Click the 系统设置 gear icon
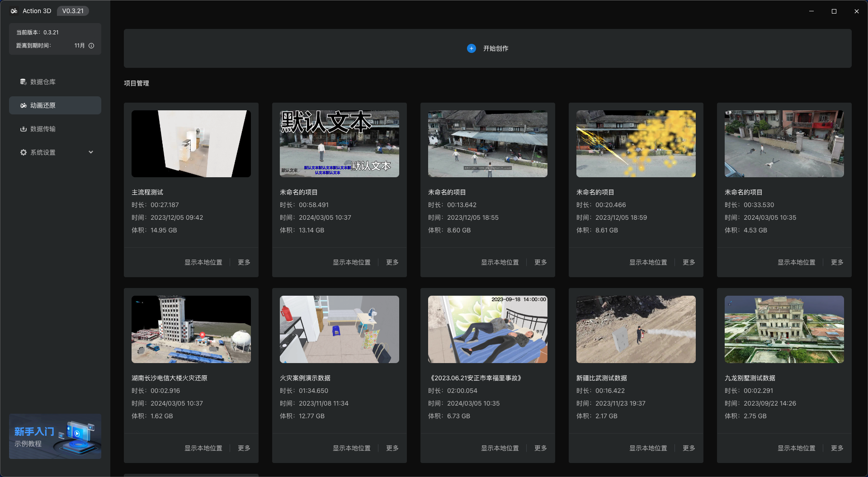The width and height of the screenshot is (868, 477). (x=23, y=152)
